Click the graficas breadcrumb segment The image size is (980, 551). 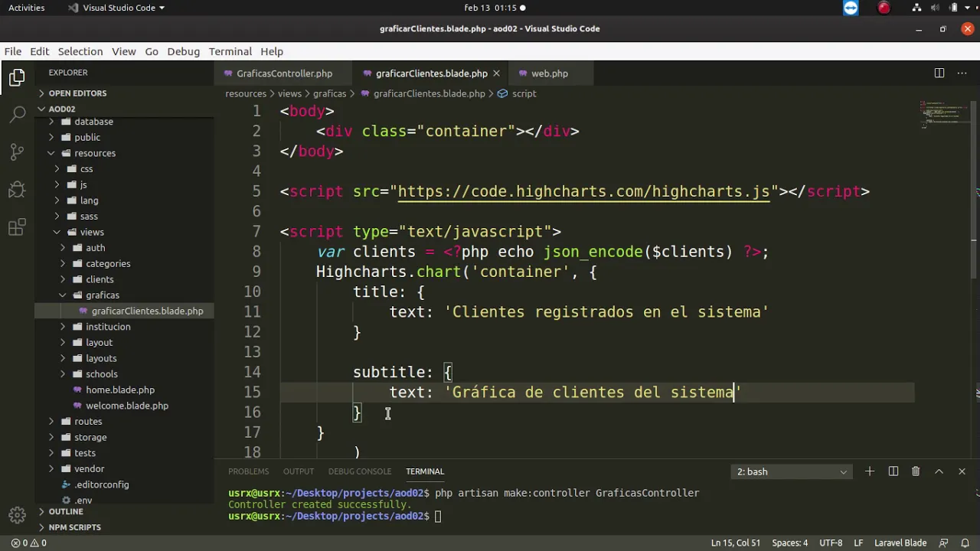[x=330, y=93]
